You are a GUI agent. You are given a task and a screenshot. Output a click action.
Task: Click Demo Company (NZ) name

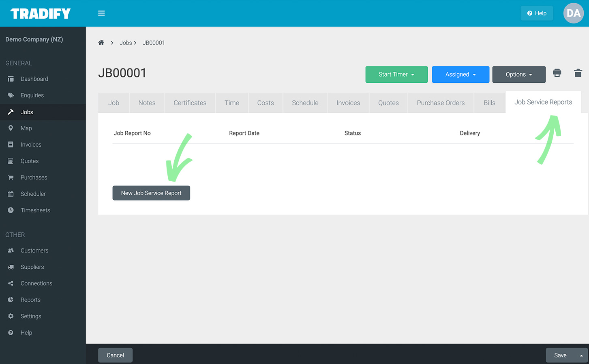pos(34,39)
